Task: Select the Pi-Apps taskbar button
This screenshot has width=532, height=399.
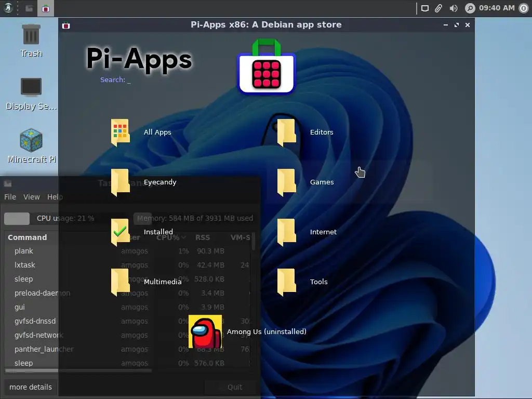Action: click(46, 8)
